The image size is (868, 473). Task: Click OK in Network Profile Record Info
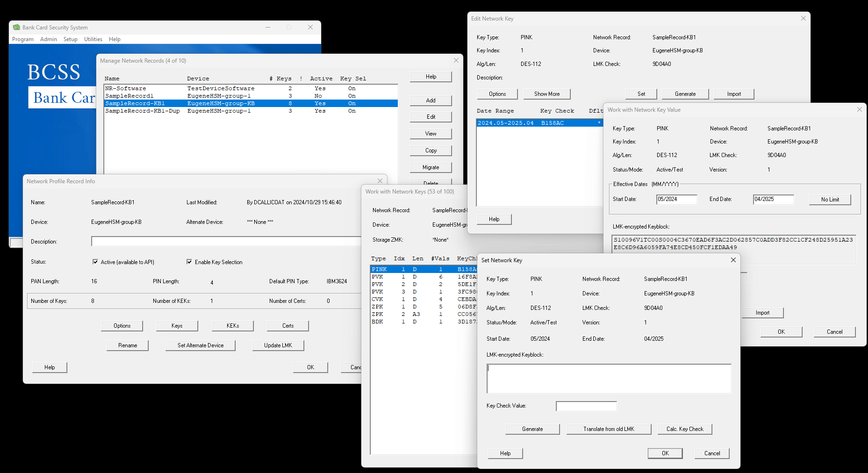coord(310,367)
